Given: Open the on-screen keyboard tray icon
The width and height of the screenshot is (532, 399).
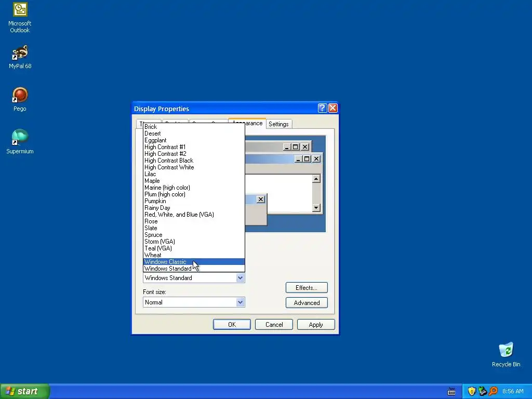Looking at the screenshot, I should coord(451,391).
